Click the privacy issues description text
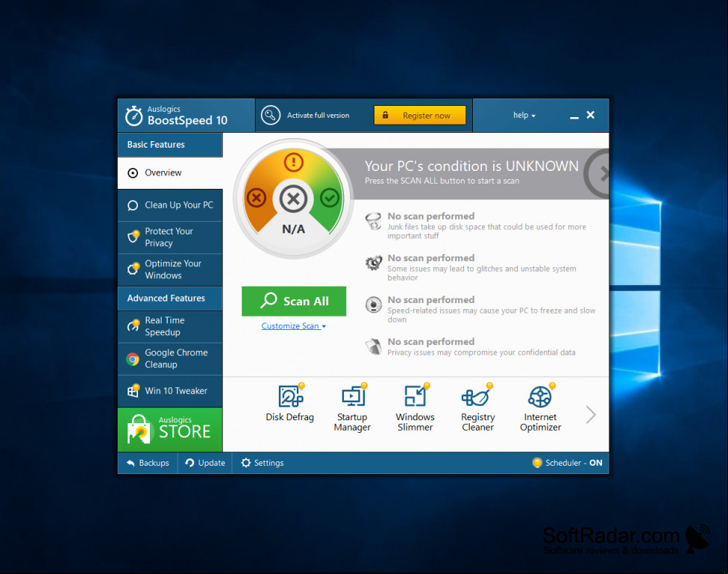Image resolution: width=728 pixels, height=574 pixels. click(481, 352)
